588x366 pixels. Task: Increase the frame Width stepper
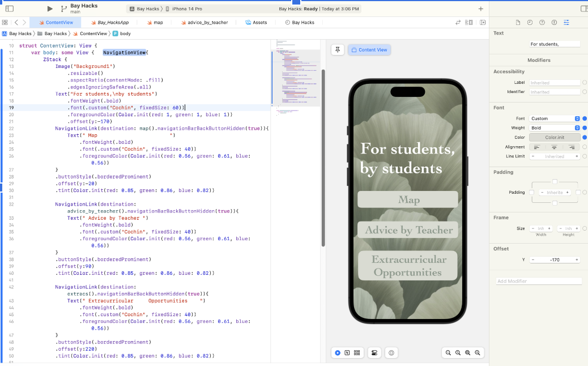coord(549,228)
